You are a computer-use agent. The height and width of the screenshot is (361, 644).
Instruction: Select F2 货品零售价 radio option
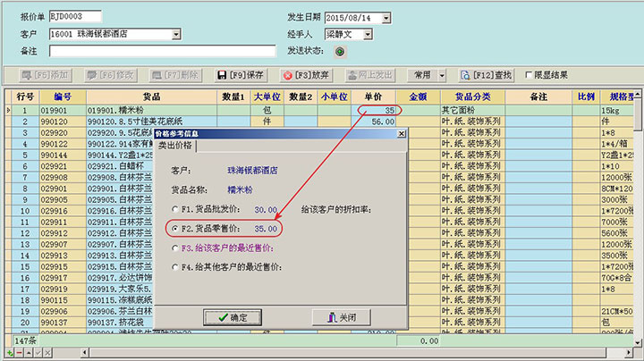coord(174,229)
